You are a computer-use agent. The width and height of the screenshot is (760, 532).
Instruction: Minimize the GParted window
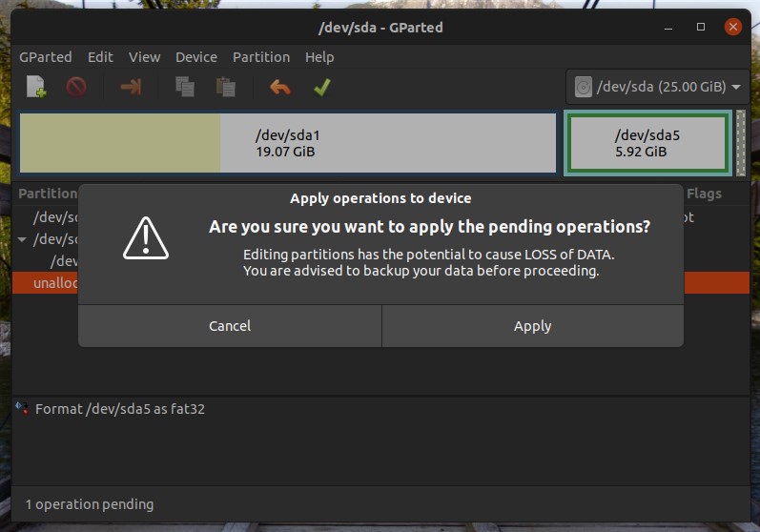668,27
